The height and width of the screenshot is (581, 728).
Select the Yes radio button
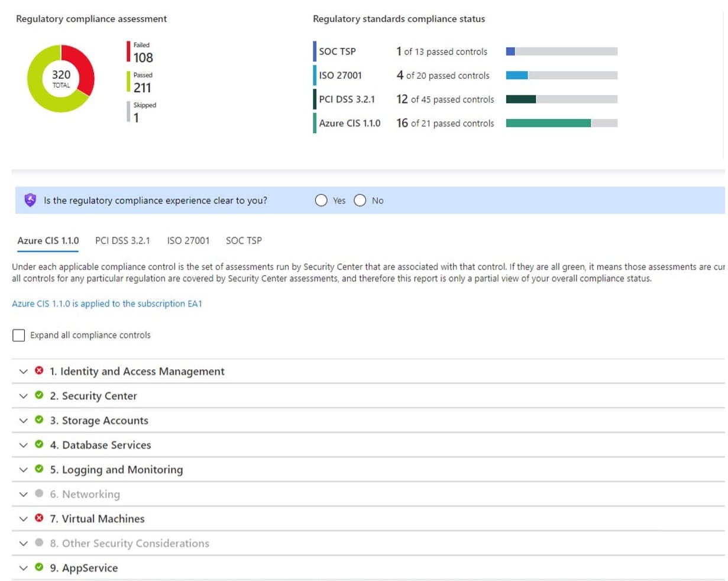pos(321,201)
